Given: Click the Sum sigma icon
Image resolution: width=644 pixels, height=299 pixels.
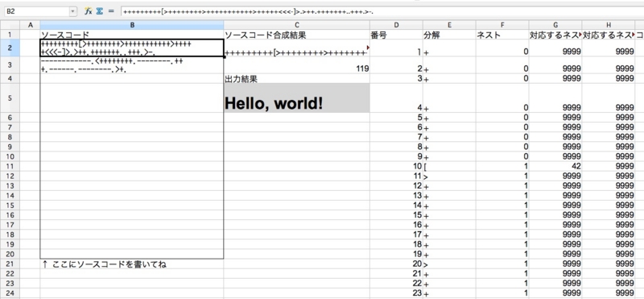Looking at the screenshot, I should tap(99, 11).
